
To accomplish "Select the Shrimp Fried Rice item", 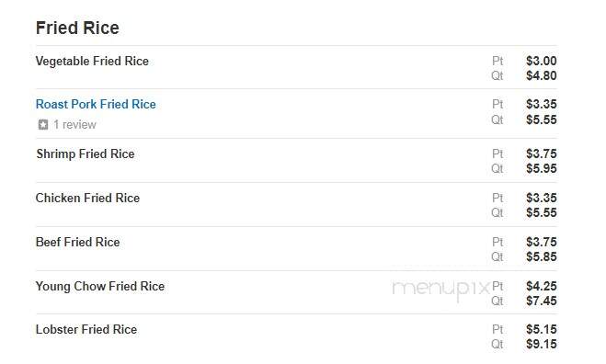I will click(x=86, y=154).
